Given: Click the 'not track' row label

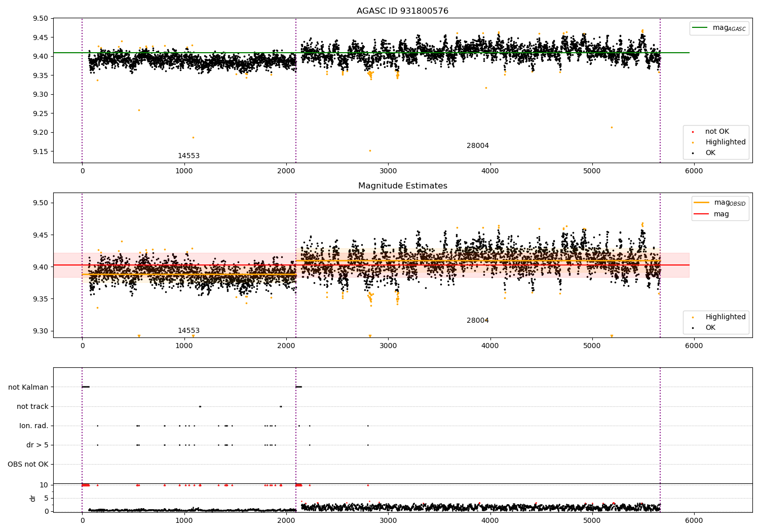Looking at the screenshot, I should [32, 406].
